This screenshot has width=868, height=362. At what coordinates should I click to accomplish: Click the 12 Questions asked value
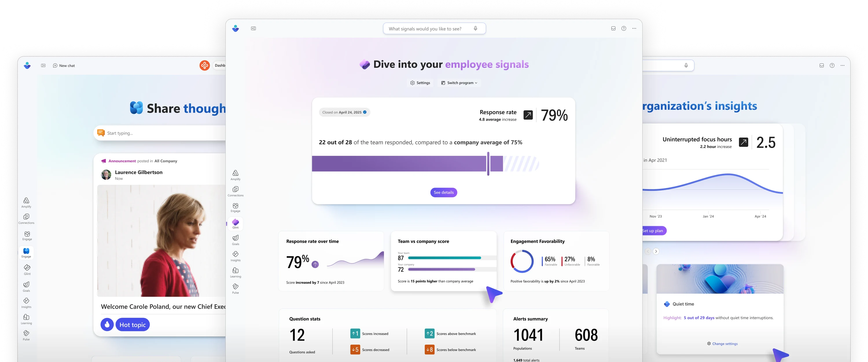coord(297,335)
